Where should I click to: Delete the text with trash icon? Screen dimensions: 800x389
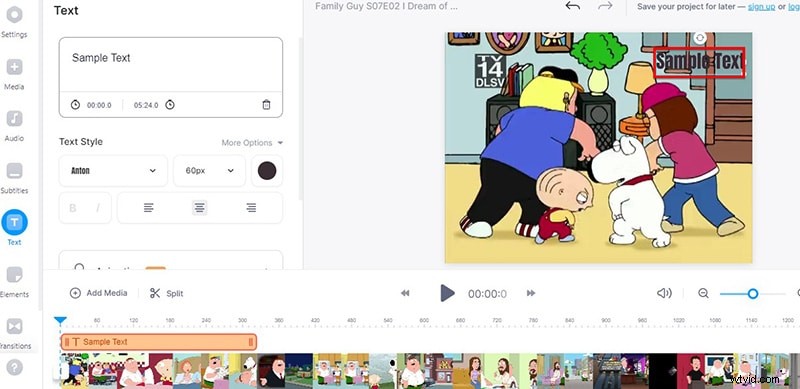[x=266, y=105]
